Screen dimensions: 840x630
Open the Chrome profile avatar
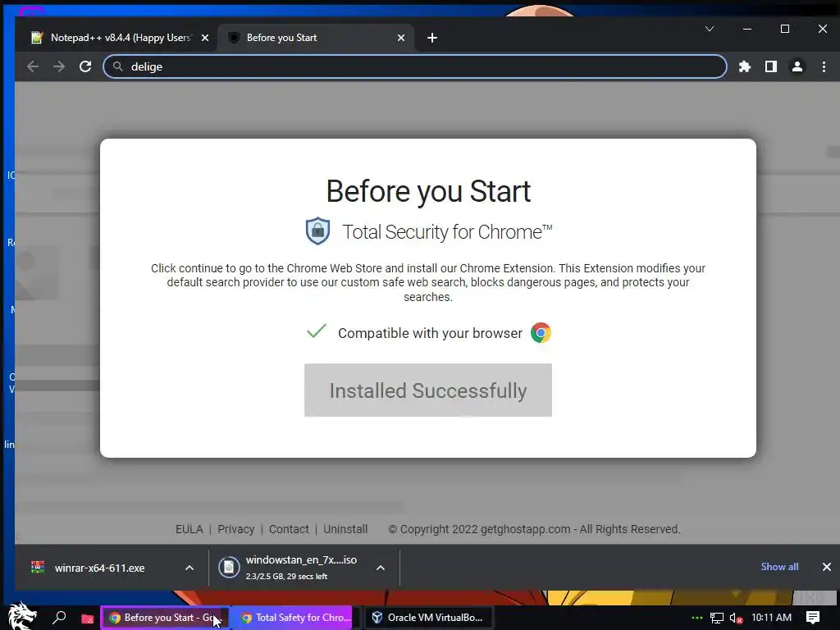pos(797,66)
